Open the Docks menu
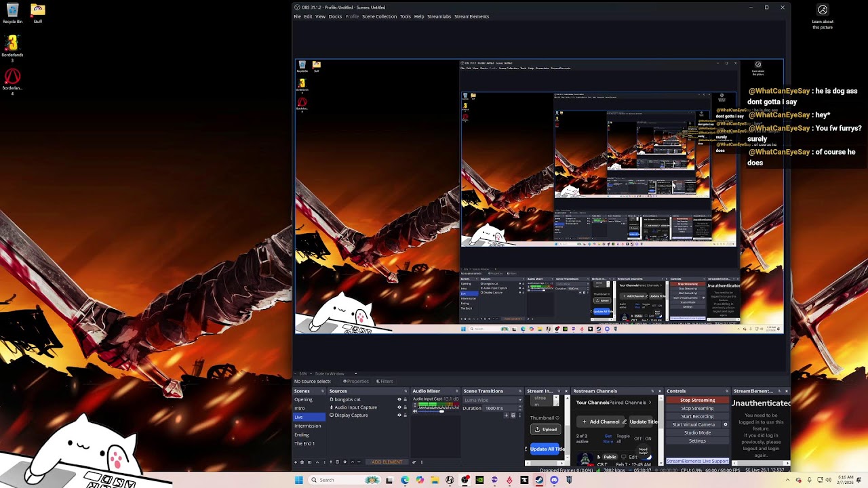This screenshot has width=868, height=488. (335, 16)
